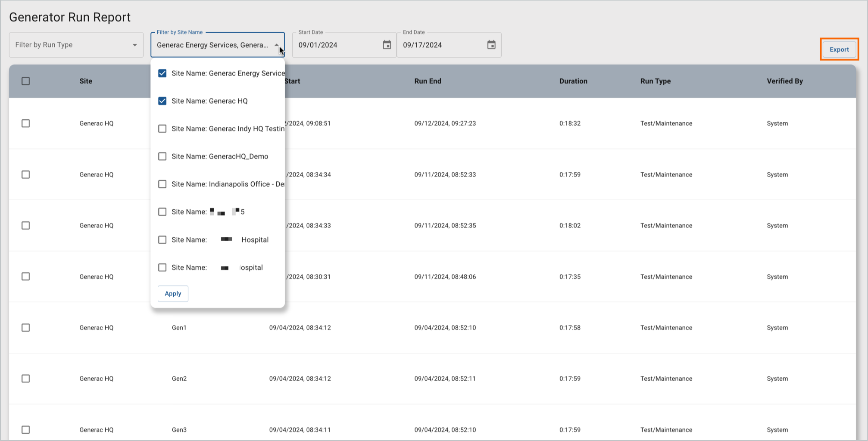The width and height of the screenshot is (868, 441).
Task: Collapse the Filter by Site Name dropdown arrow
Action: (276, 45)
